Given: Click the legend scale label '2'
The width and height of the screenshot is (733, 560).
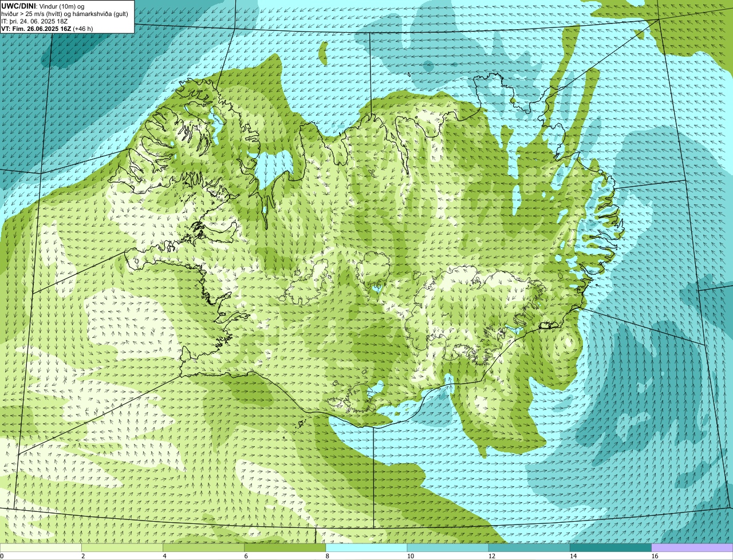Looking at the screenshot, I should click(x=83, y=556).
